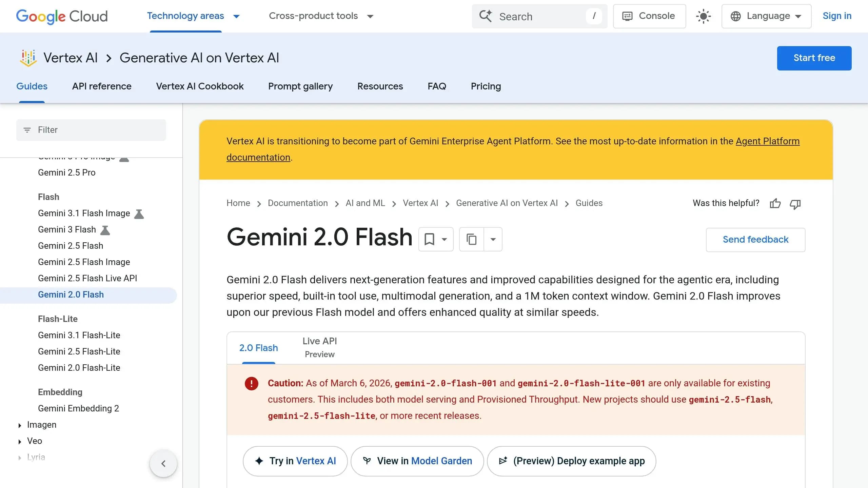
Task: Click the Start free button
Action: [814, 58]
